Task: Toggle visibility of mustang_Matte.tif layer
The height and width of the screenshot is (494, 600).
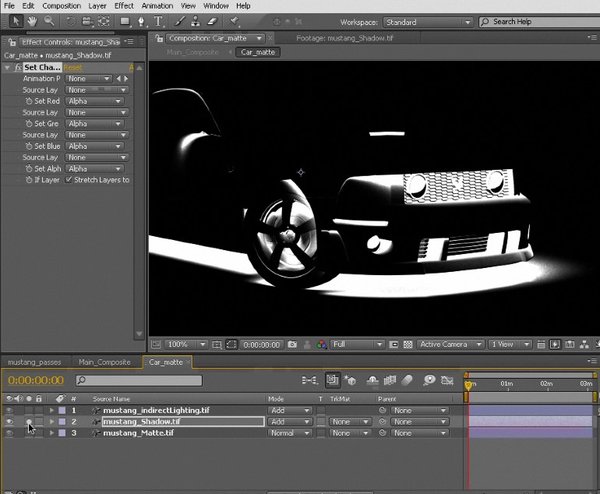Action: (x=10, y=433)
